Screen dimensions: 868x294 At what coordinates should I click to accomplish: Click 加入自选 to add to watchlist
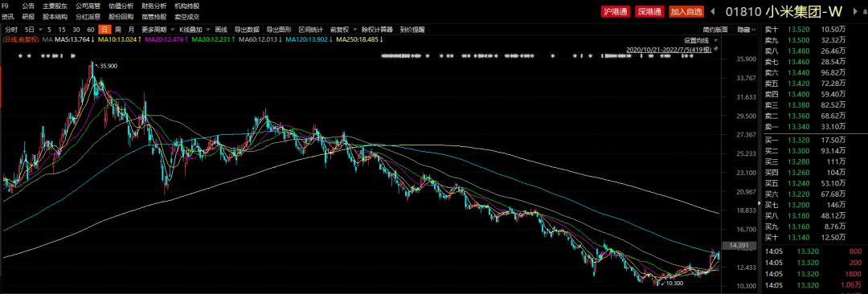coord(686,11)
